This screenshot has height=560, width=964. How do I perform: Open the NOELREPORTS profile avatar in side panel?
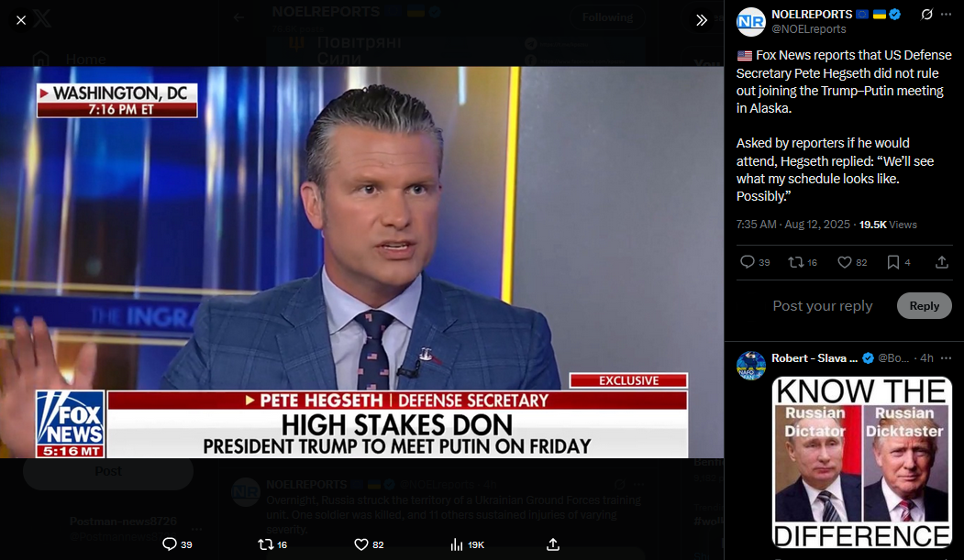click(750, 22)
